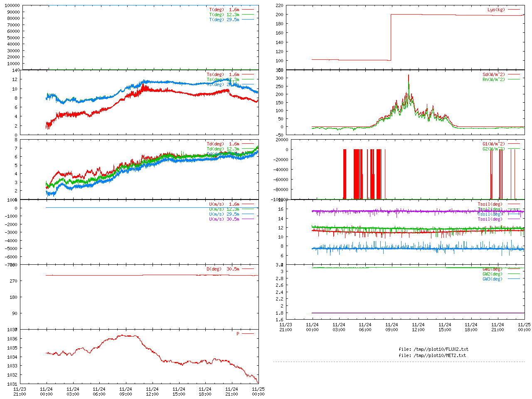Click the /tmp//plot10/FLUX2.txt file path text

(433, 349)
